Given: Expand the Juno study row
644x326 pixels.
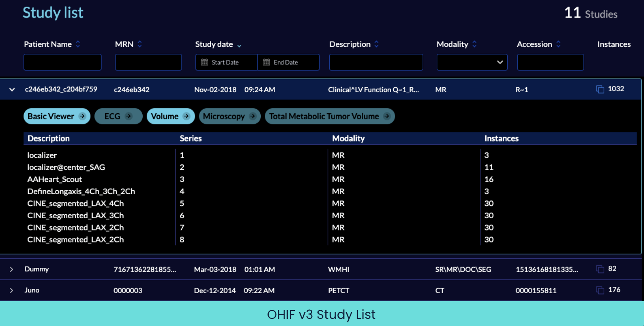Looking at the screenshot, I should [11, 290].
